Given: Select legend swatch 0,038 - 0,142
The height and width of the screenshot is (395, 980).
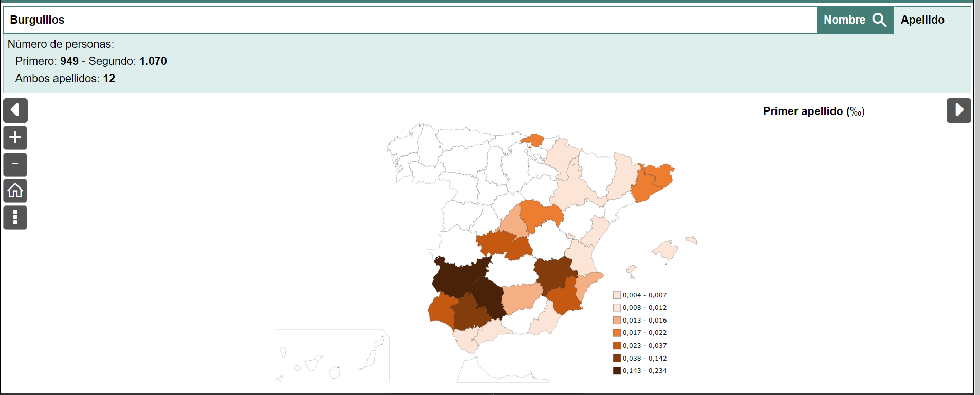Looking at the screenshot, I should [617, 358].
